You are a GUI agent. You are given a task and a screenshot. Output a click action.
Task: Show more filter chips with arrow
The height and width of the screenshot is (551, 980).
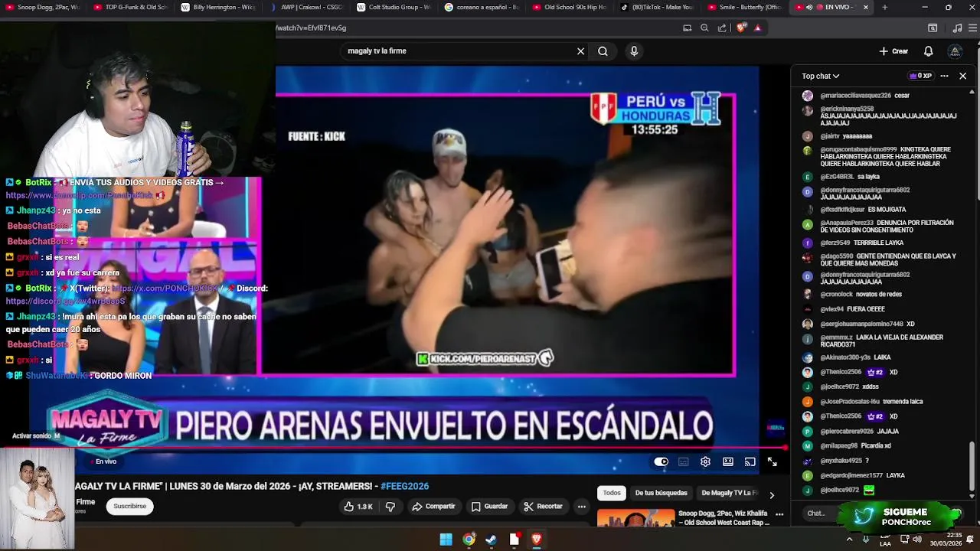pos(772,494)
